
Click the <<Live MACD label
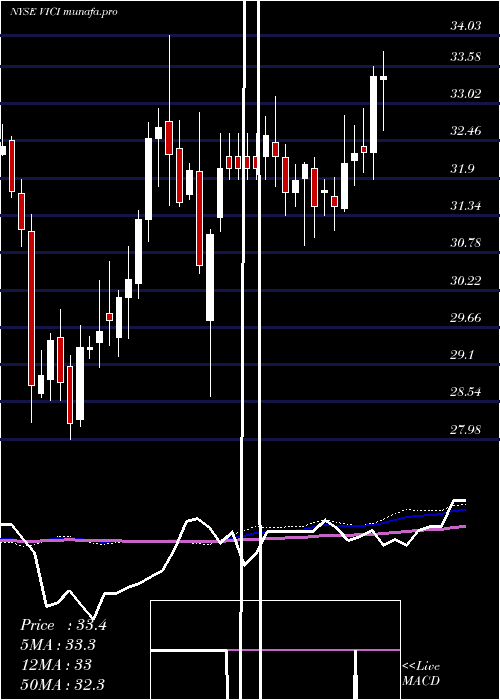tap(421, 673)
